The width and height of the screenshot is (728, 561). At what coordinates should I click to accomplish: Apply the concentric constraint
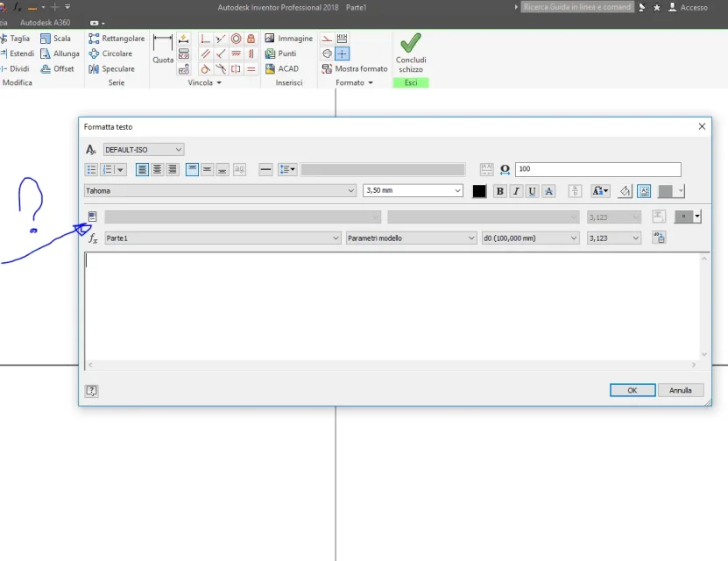(x=236, y=39)
